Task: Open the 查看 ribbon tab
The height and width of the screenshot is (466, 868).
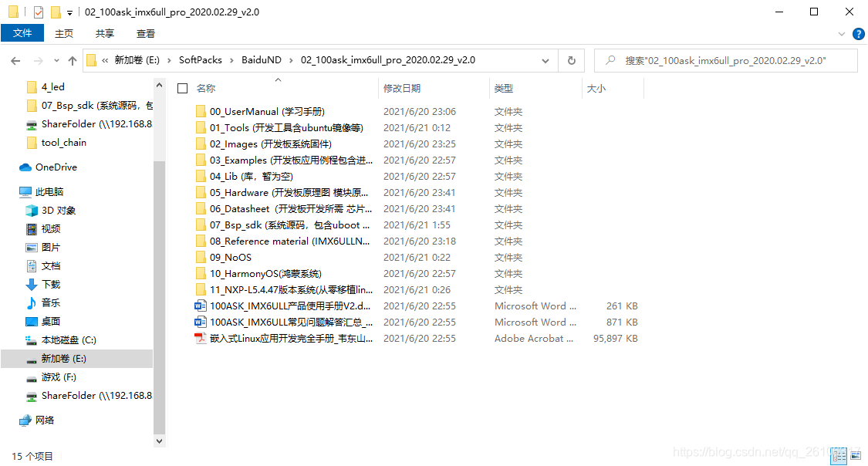Action: pos(146,34)
